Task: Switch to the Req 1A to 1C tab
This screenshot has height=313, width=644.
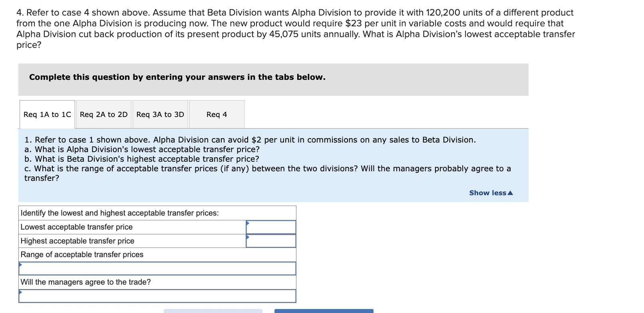Action: (47, 114)
